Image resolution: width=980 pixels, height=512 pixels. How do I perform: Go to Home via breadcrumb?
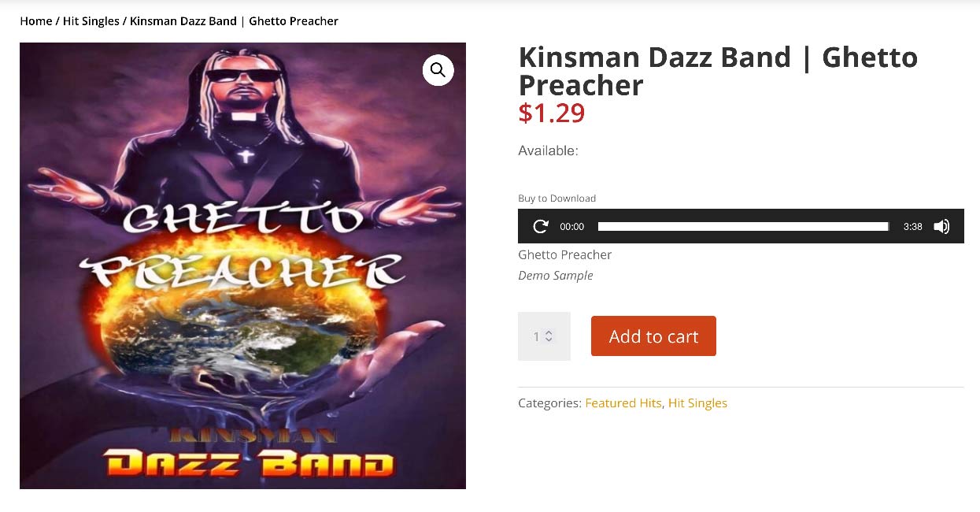click(x=36, y=21)
